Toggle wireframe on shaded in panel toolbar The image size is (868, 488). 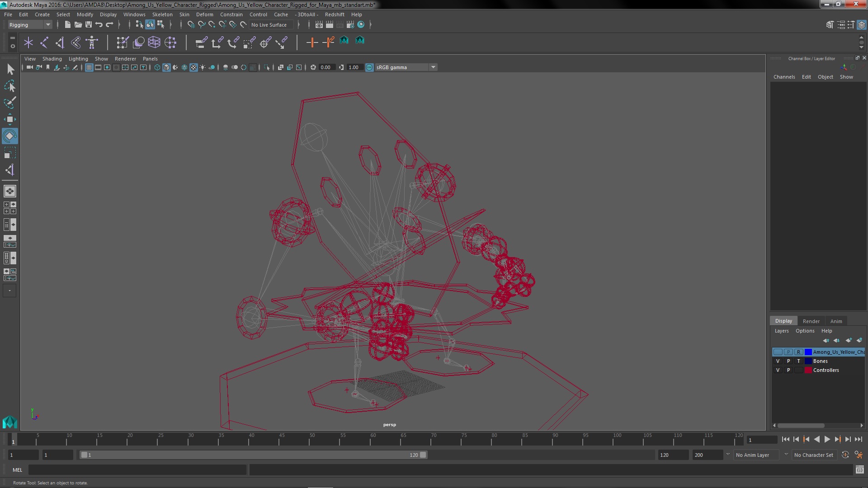[x=184, y=67]
